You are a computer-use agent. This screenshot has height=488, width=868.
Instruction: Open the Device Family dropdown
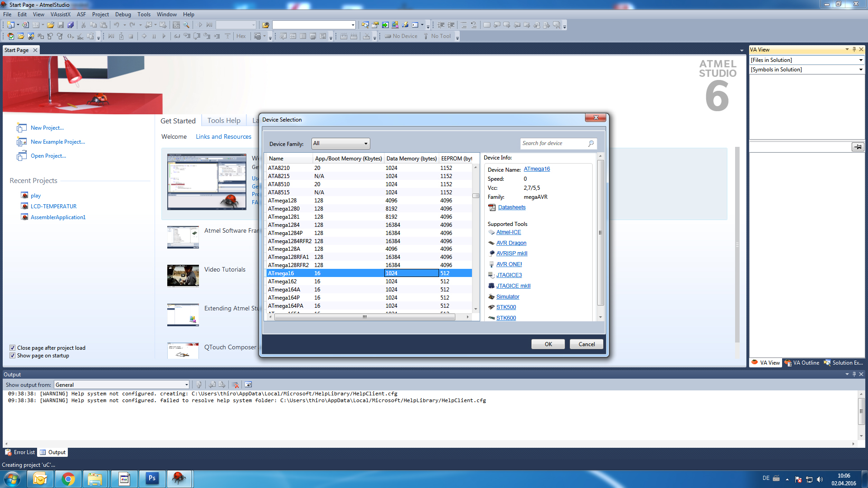click(x=341, y=144)
